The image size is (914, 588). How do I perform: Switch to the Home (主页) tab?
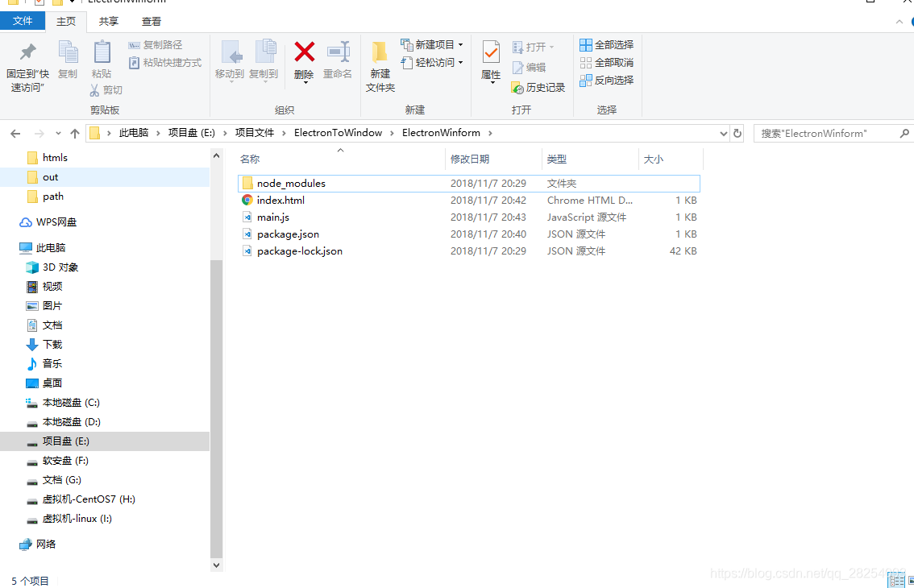coord(66,22)
